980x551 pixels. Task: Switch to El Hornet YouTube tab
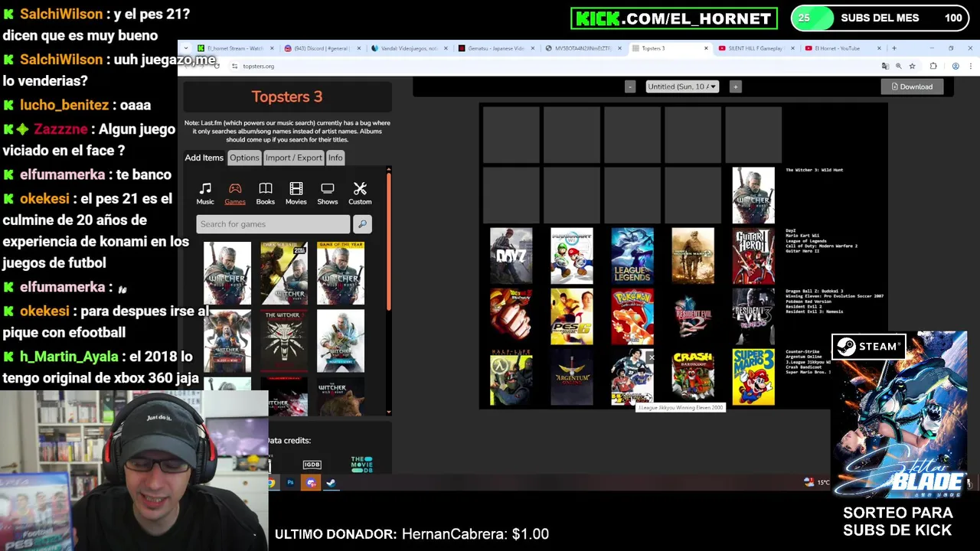click(x=844, y=48)
